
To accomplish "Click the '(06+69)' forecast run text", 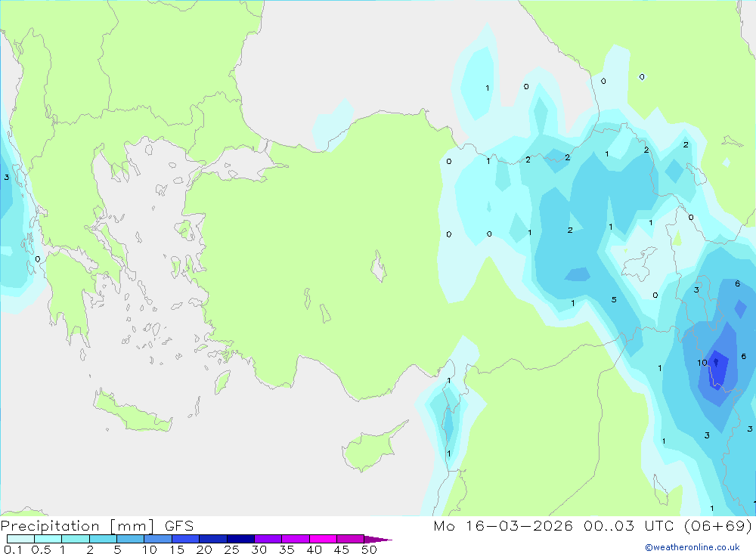I will [x=718, y=525].
